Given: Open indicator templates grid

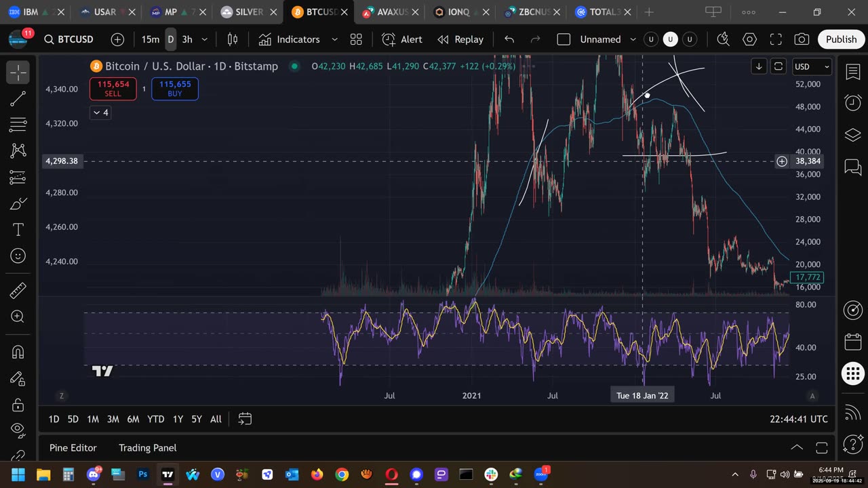Looking at the screenshot, I should click(356, 39).
